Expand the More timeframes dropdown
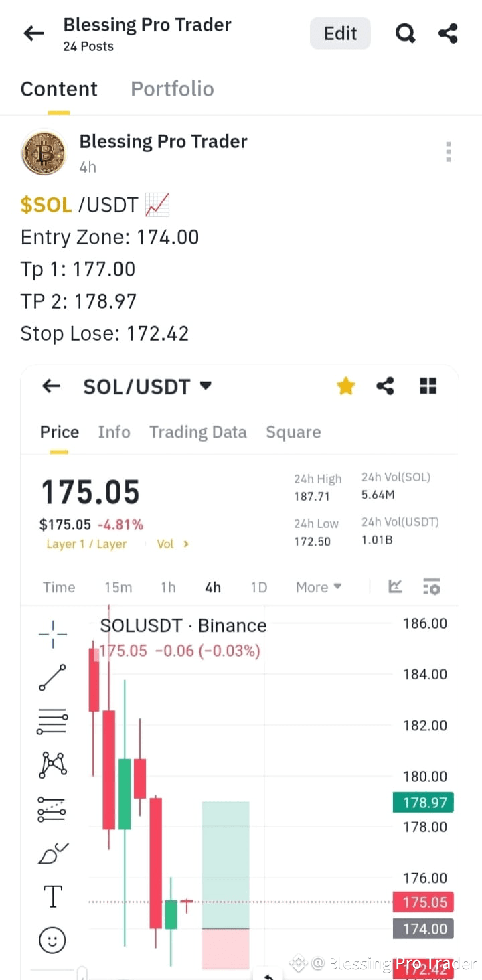Screen dimensions: 482x980 [x=319, y=587]
